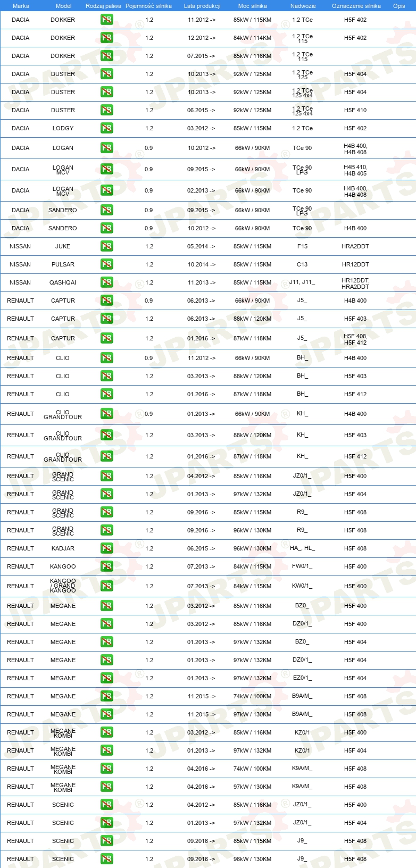Click the 84kW / 114KM power cell
This screenshot has width=416, height=868.
click(252, 38)
